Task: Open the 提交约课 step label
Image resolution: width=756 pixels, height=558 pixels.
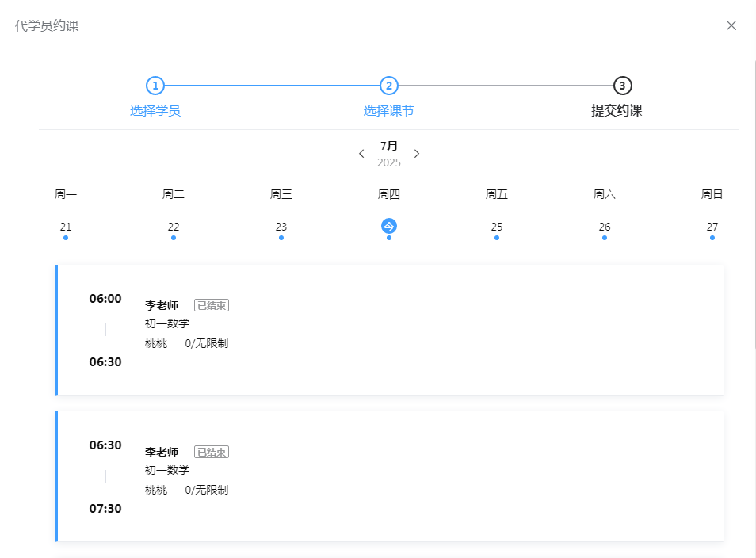Action: 617,111
